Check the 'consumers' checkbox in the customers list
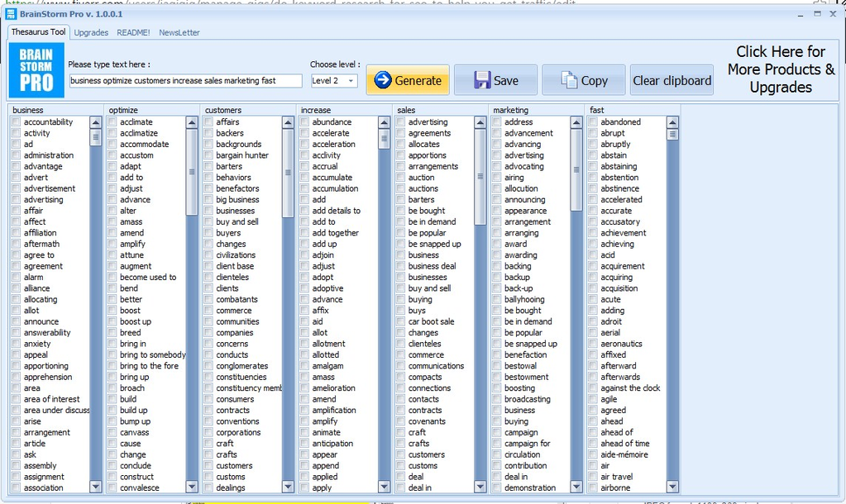The image size is (846, 504). tap(208, 399)
